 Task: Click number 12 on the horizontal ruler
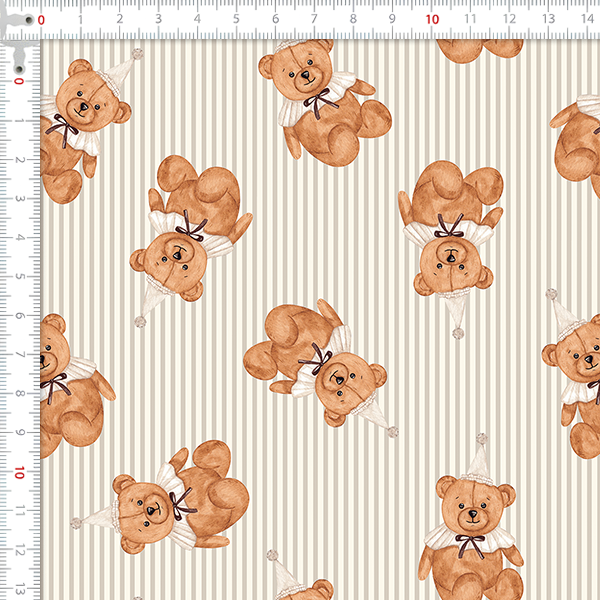pos(510,19)
